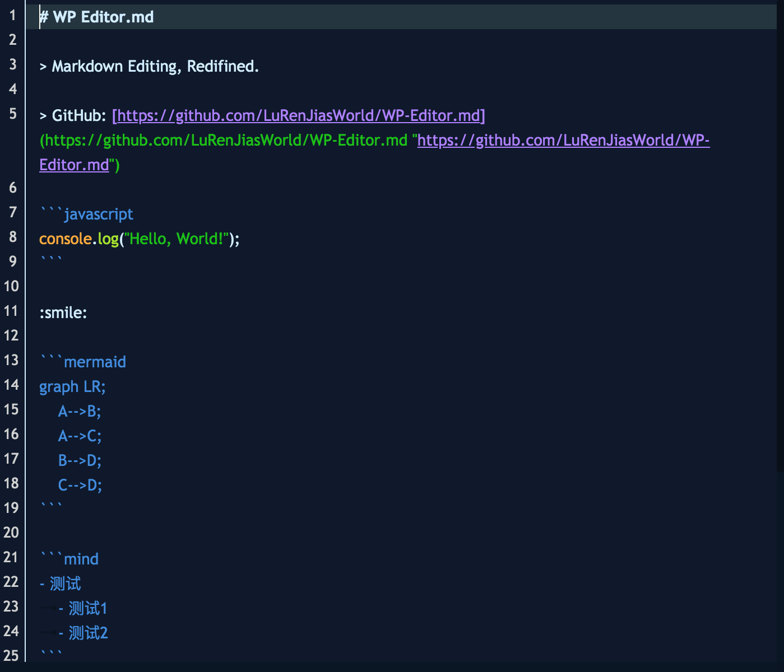The height and width of the screenshot is (672, 784).
Task: Select line number 22 in the gutter
Action: [11, 582]
